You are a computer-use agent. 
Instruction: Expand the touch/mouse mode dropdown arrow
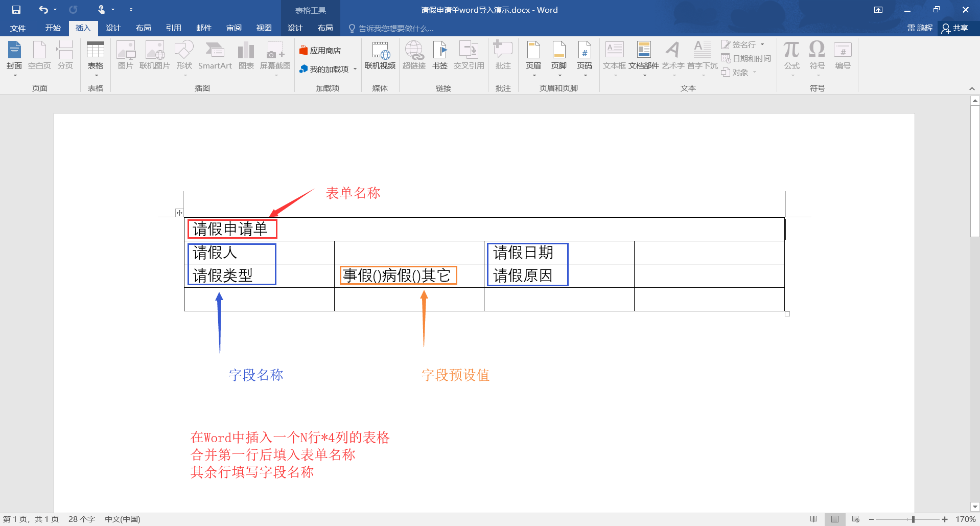tap(113, 10)
